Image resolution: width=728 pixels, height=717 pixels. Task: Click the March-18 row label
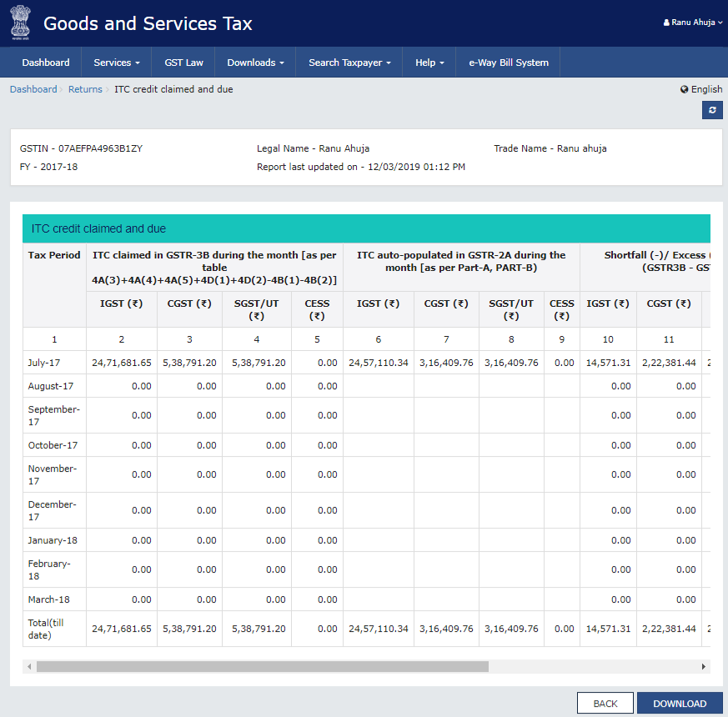click(48, 599)
